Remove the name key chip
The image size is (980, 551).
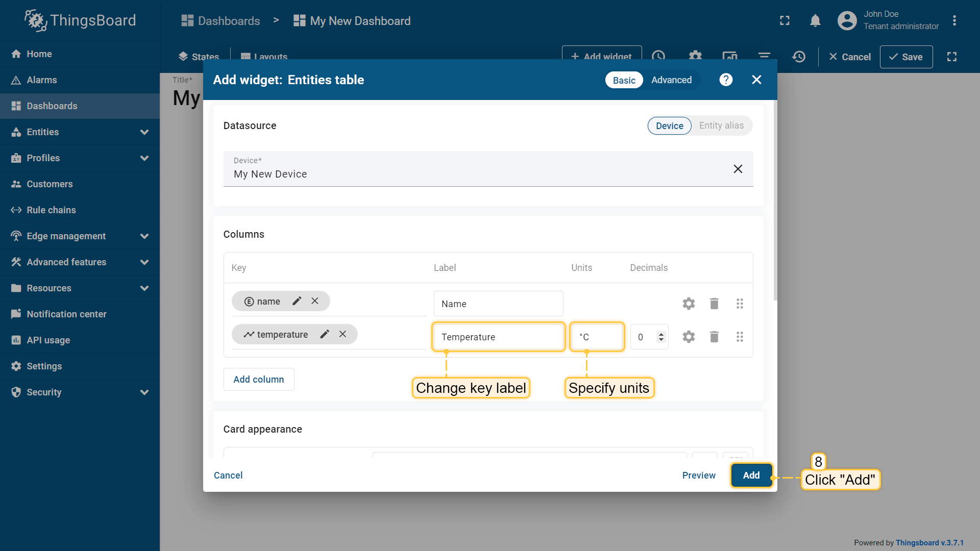(315, 301)
